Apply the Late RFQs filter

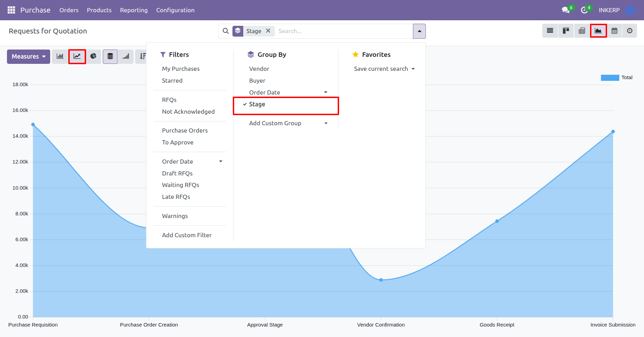point(176,197)
